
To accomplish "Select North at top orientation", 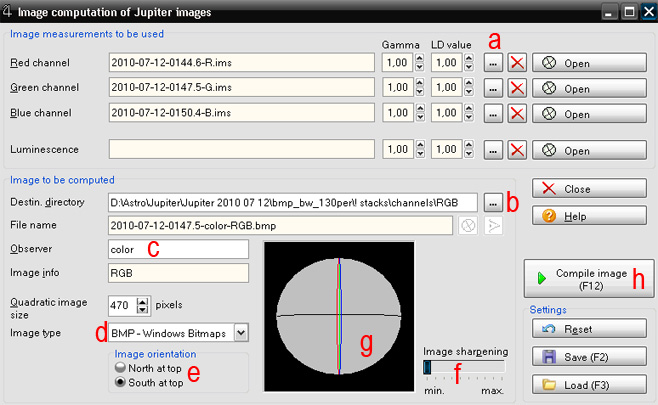I will (x=120, y=367).
